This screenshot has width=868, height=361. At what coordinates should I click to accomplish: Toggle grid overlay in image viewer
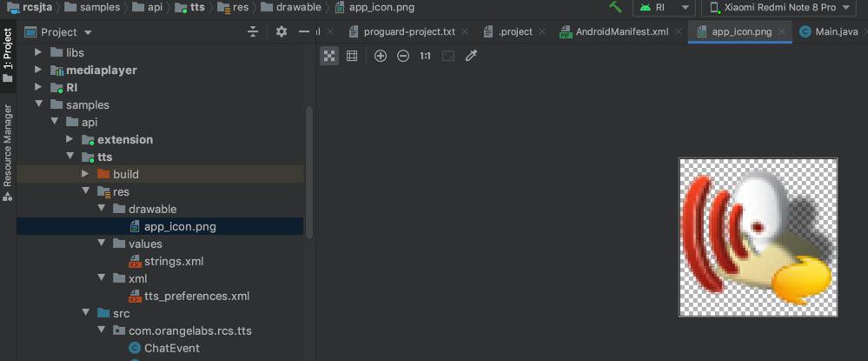coord(352,56)
